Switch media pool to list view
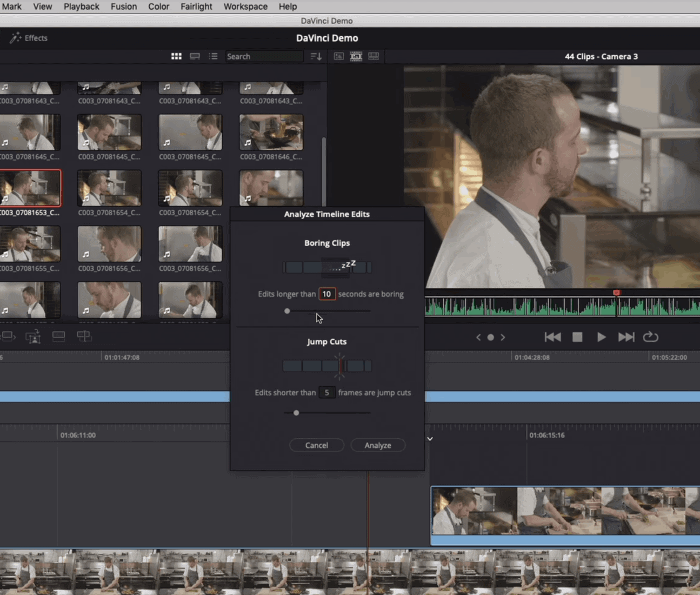Image resolution: width=700 pixels, height=595 pixels. tap(213, 56)
